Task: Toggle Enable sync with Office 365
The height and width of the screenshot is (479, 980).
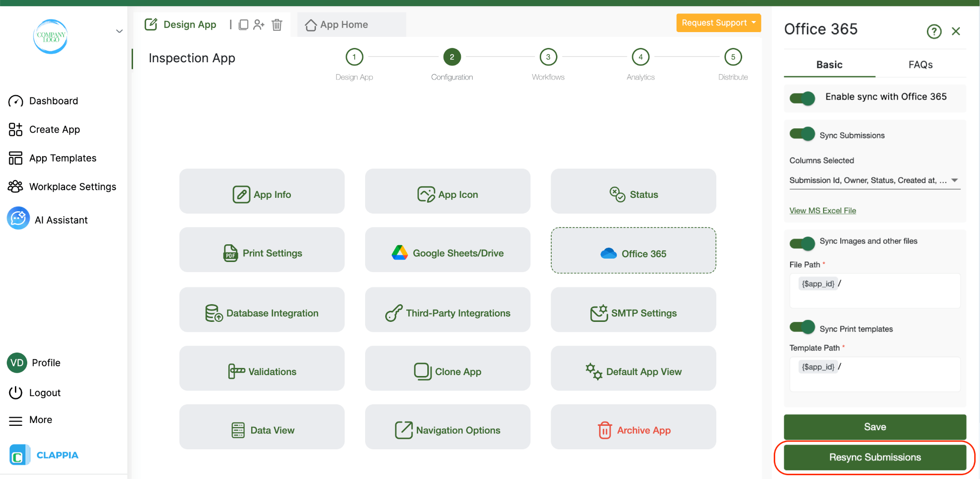Action: 802,98
